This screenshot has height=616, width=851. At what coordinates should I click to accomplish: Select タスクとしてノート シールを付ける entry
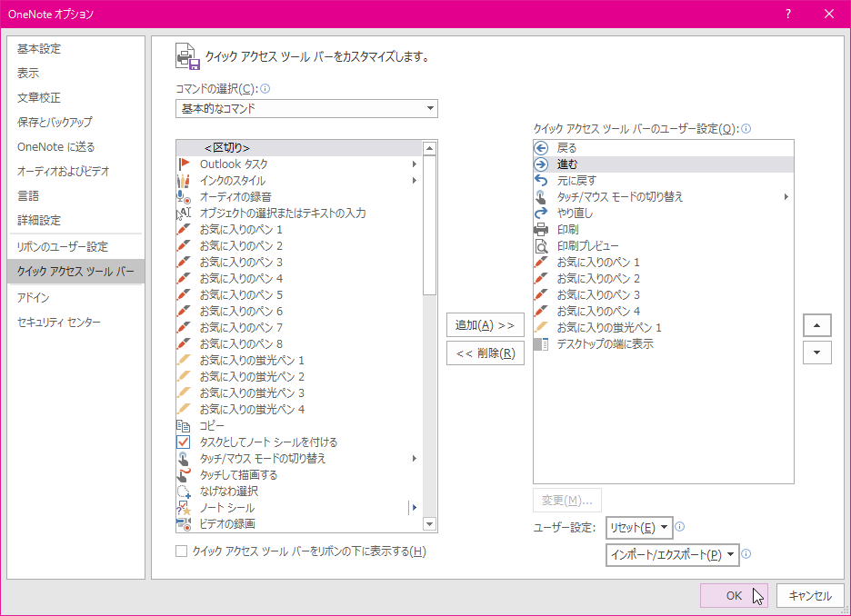[299, 442]
